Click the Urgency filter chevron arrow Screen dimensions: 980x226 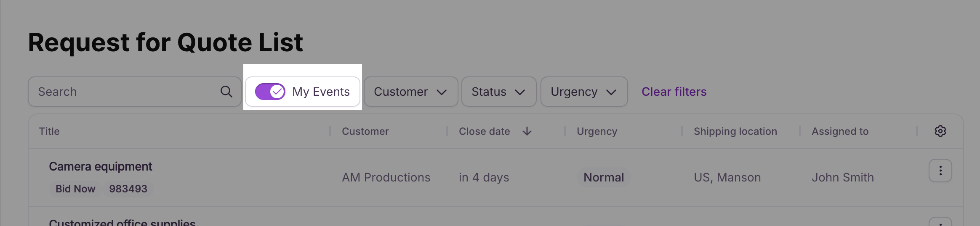coord(611,92)
